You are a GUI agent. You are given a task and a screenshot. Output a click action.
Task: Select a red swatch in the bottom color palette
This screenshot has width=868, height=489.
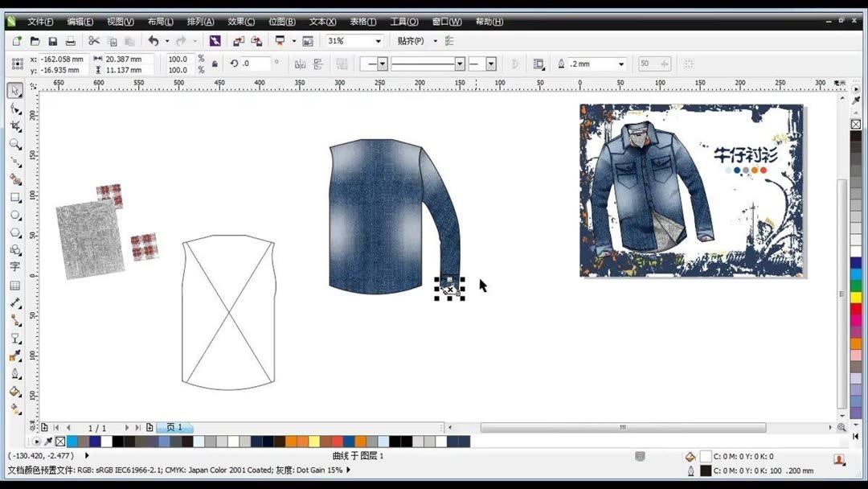pos(338,441)
